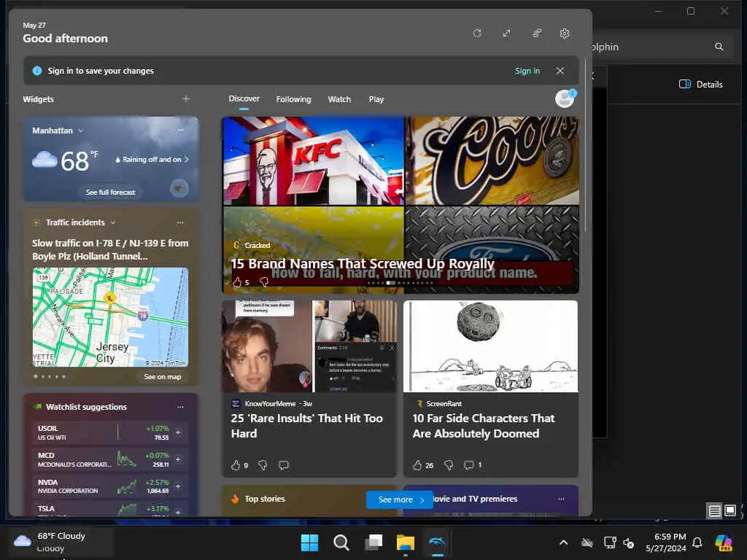
Task: Dislike the 15 Brand Names article
Action: 264,282
